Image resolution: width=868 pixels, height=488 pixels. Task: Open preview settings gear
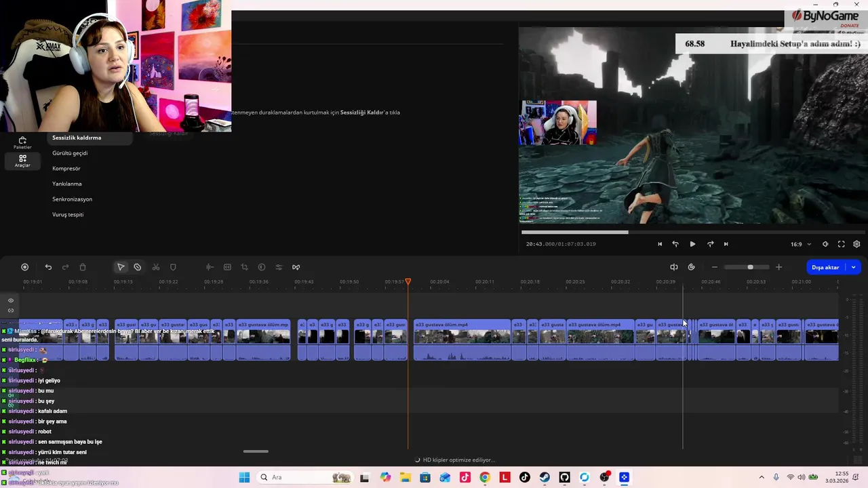click(856, 244)
